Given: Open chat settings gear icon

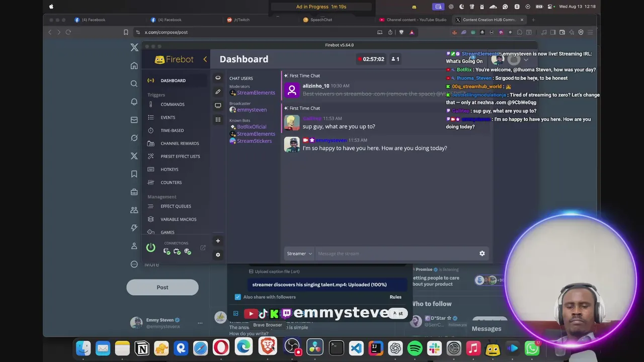Looking at the screenshot, I should (x=482, y=253).
